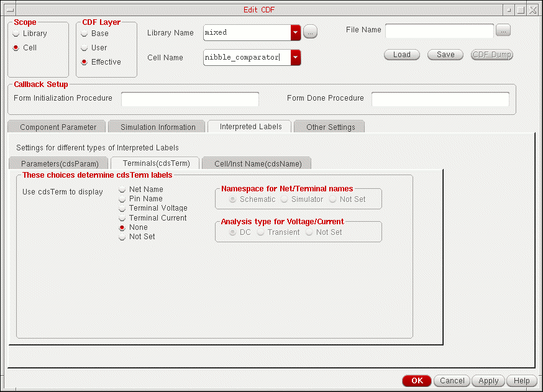543x392 pixels.
Task: Click the Form Initialization Procedure field
Action: (189, 99)
